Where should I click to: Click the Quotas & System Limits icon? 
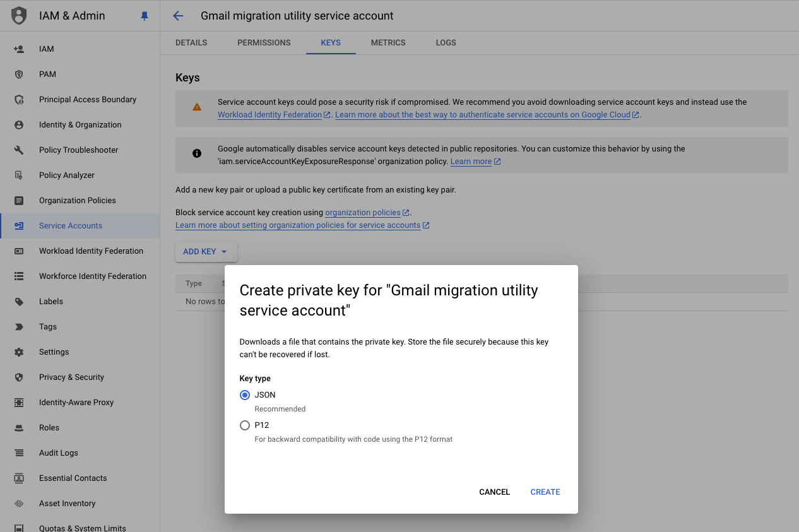(x=19, y=528)
